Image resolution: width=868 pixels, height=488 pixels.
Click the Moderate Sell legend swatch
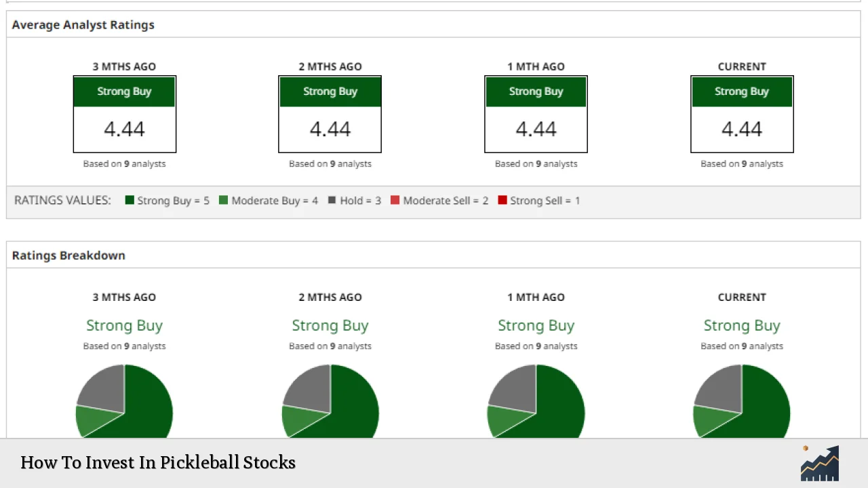tap(395, 200)
